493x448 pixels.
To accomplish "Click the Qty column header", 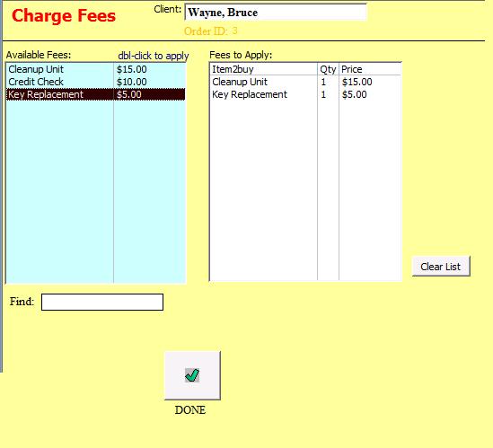I will click(328, 69).
